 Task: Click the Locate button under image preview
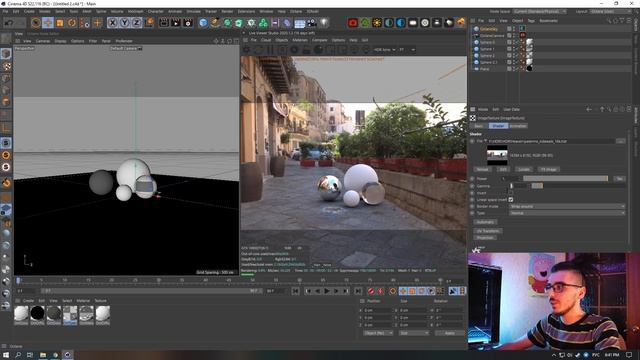(x=524, y=169)
